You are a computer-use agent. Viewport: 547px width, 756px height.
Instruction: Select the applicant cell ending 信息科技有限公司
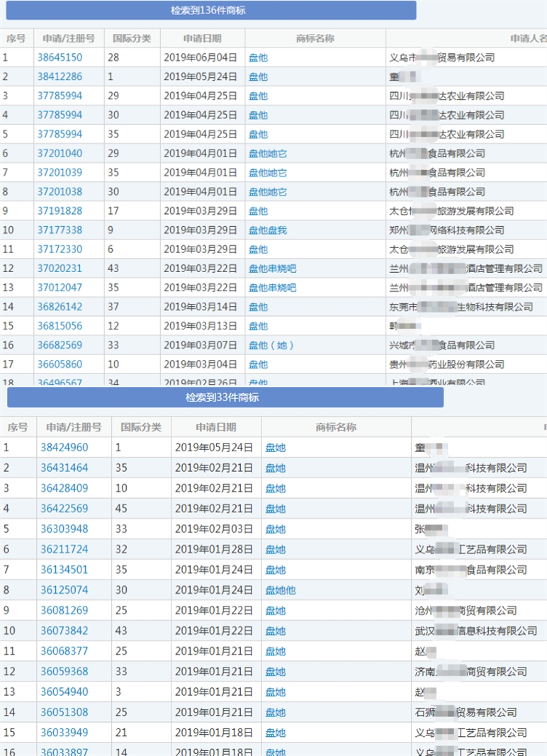[475, 631]
